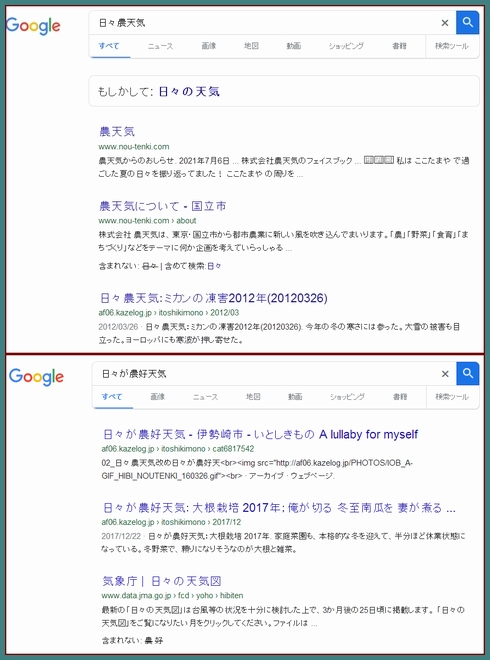The image size is (490, 660).
Task: Click the Google logo in the top search page
Action: point(33,26)
